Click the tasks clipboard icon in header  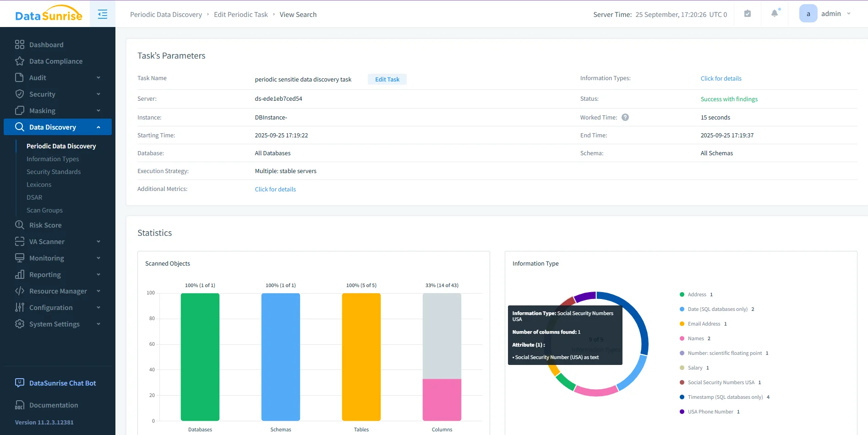747,13
